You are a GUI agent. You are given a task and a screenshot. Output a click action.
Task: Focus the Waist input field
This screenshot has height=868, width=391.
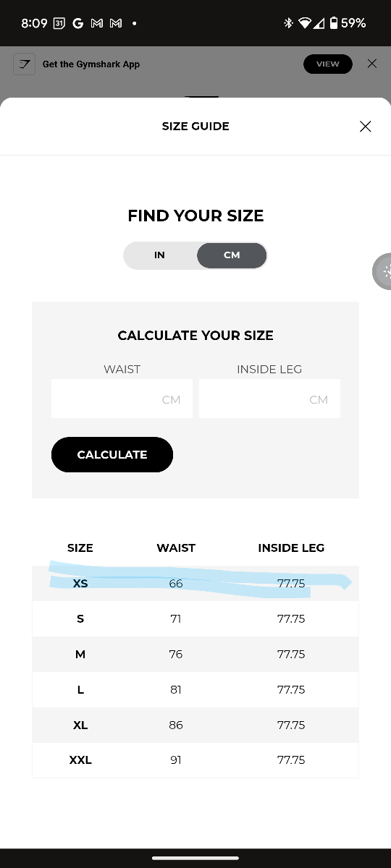coord(122,399)
